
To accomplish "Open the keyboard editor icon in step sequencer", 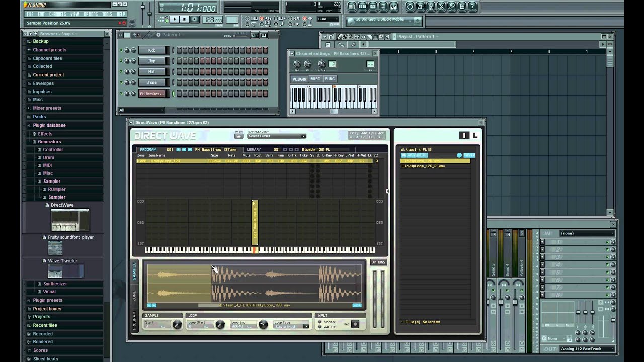I will pyautogui.click(x=263, y=35).
